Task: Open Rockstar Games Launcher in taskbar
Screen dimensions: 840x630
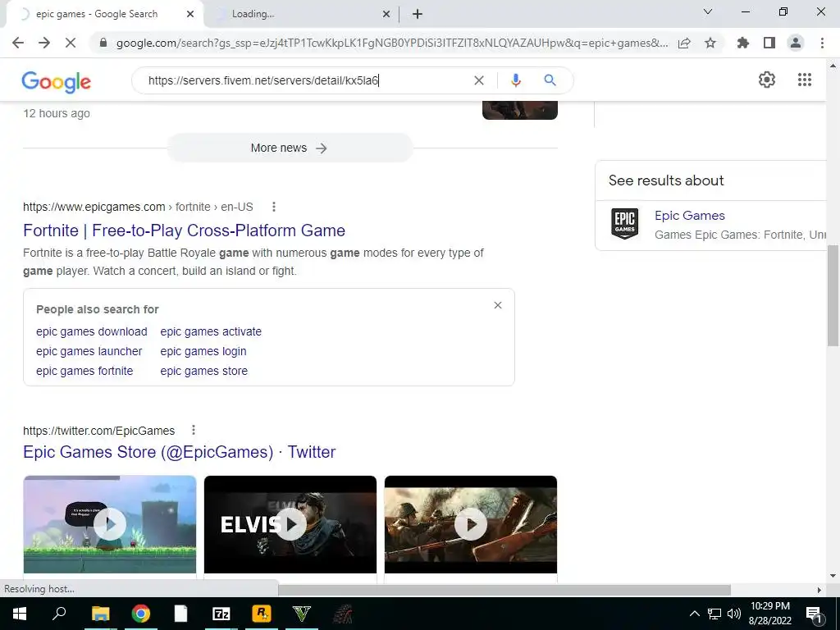Action: 262,614
